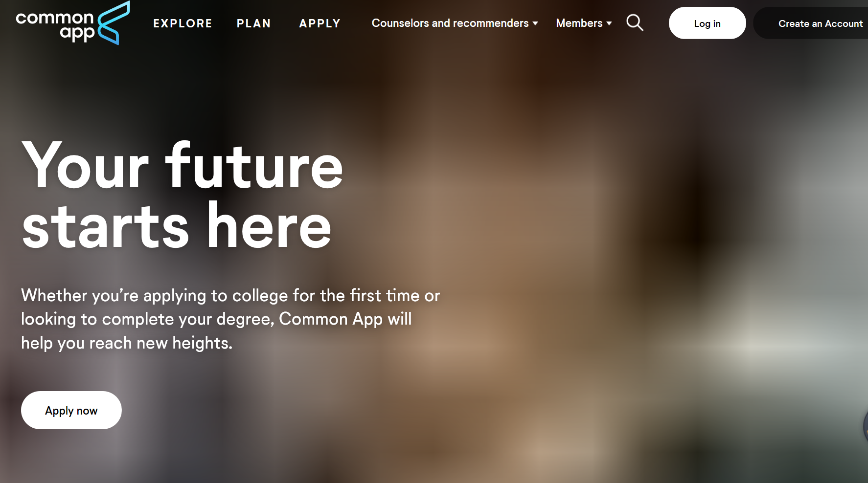Click the Apply now button

(71, 410)
